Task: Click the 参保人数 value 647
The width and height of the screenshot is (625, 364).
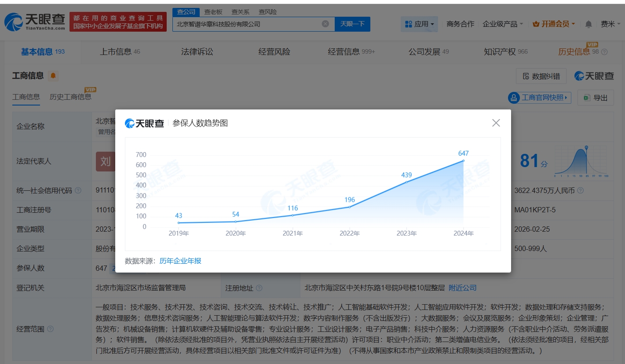Action: pyautogui.click(x=101, y=268)
